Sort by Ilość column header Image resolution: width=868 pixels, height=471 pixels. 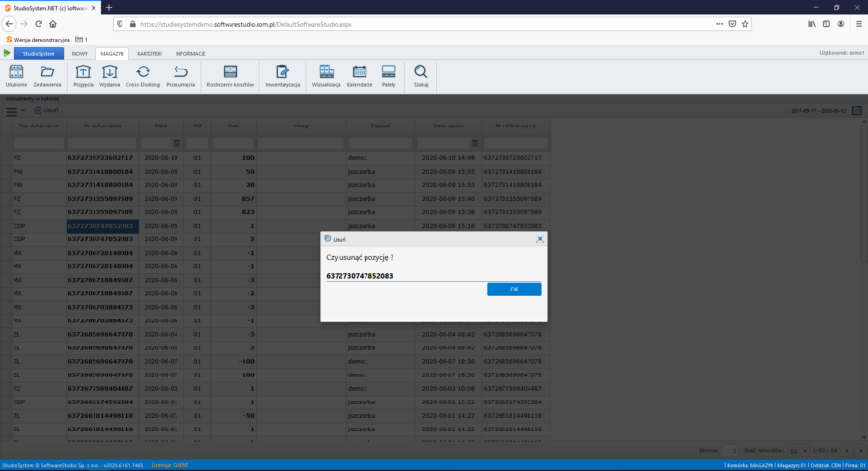(233, 125)
